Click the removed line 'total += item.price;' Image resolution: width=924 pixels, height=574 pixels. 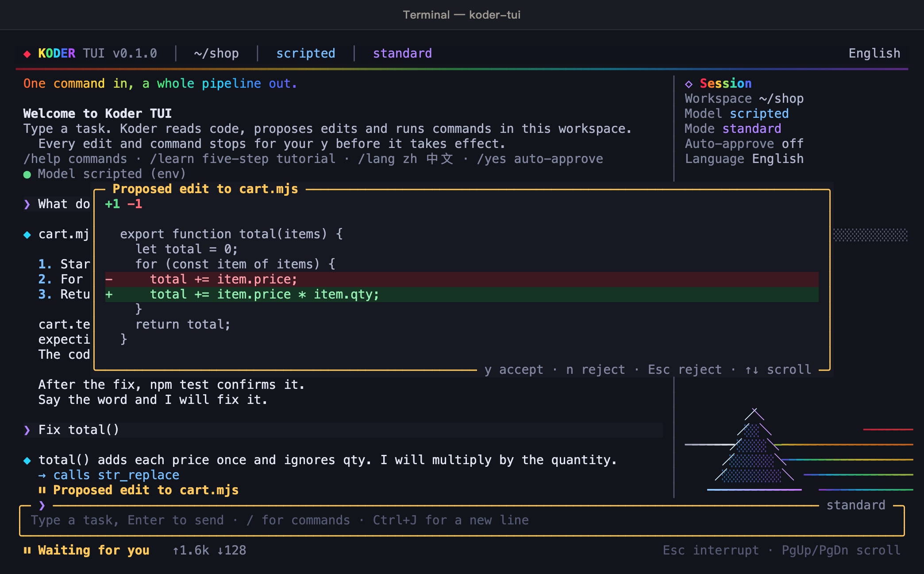pos(462,279)
